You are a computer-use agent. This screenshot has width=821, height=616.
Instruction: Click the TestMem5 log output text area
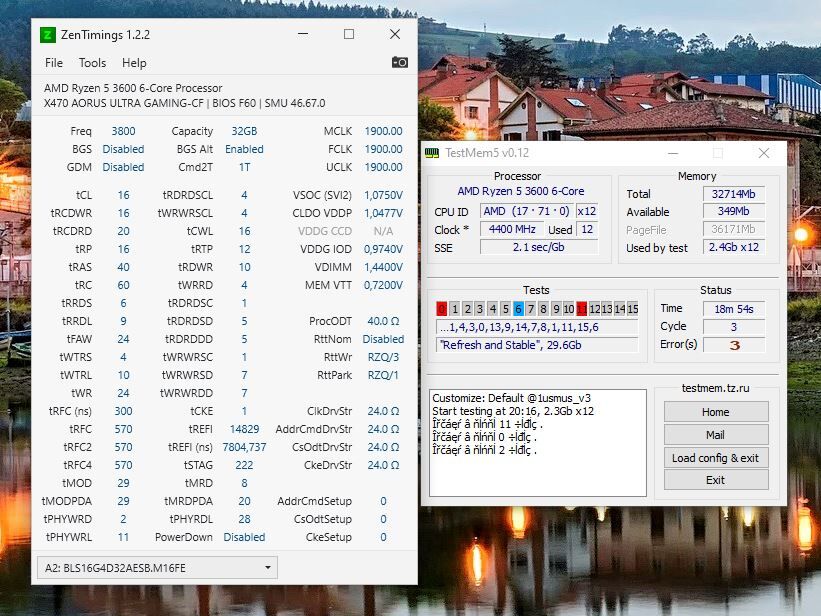[538, 443]
